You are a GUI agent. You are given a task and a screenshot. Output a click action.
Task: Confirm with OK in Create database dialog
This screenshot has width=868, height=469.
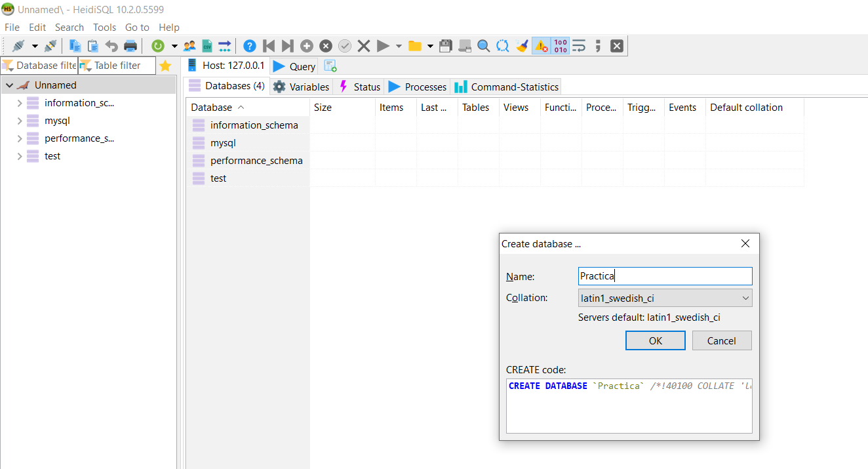(656, 340)
